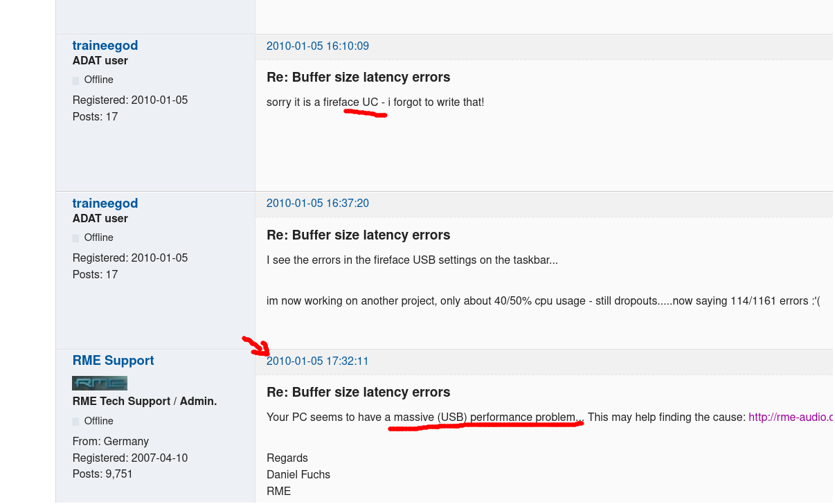Click 'ADAT user' title in 16:10:09 post
This screenshot has width=835, height=504.
[100, 61]
